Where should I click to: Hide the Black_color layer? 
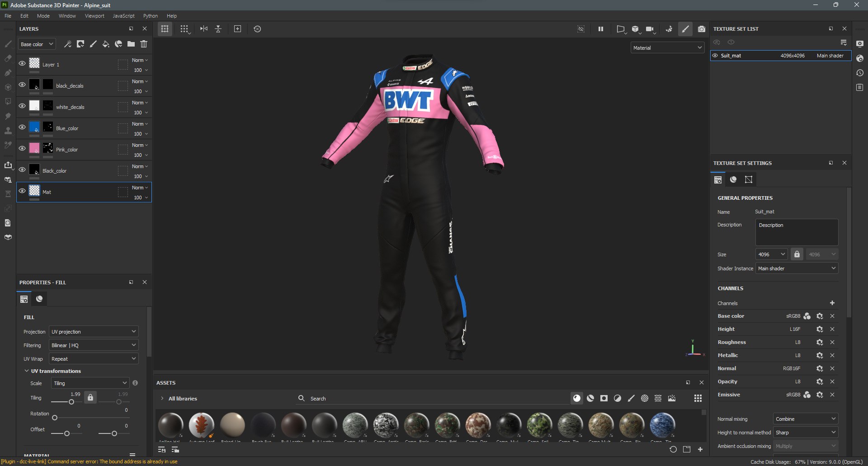[22, 170]
